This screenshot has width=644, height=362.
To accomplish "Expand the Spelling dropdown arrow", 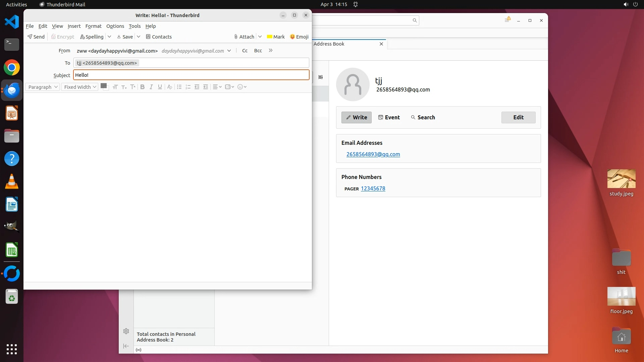I will point(109,37).
